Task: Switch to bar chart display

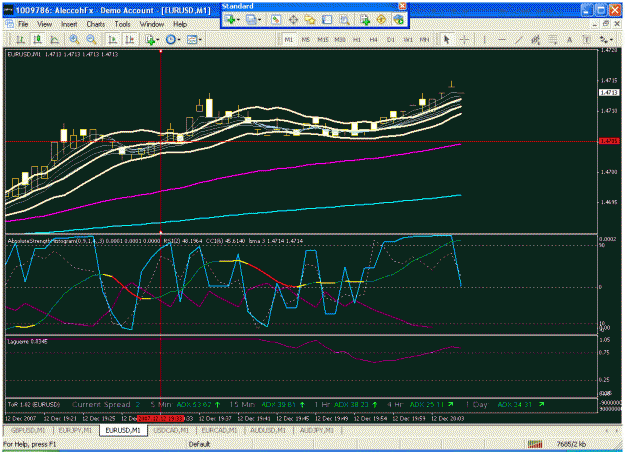Action: click(x=20, y=39)
